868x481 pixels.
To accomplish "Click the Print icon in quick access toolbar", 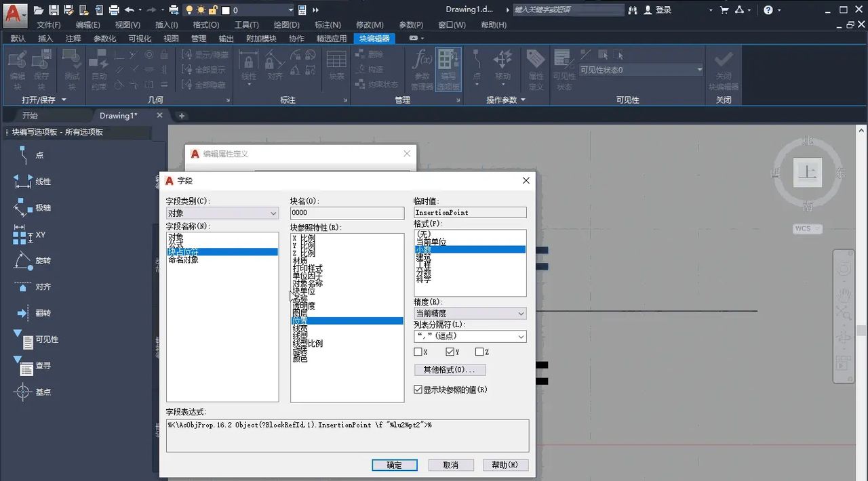I will point(114,10).
